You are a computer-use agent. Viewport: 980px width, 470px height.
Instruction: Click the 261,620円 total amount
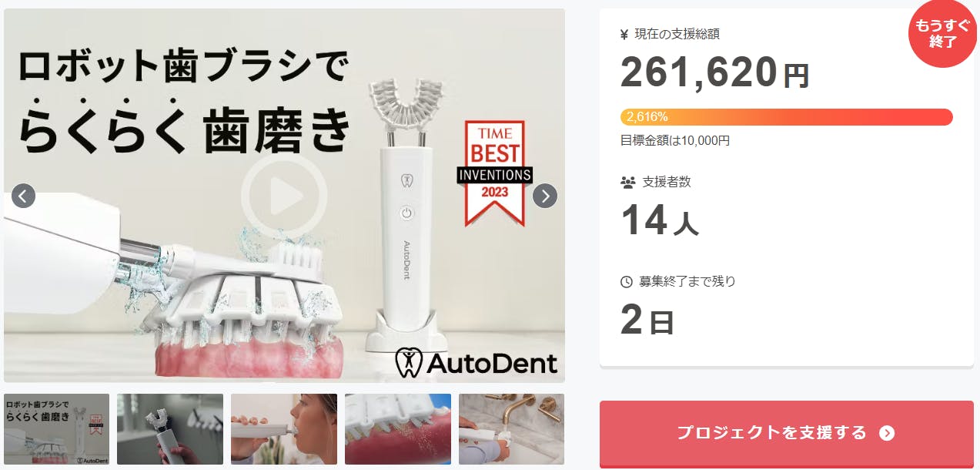[715, 73]
